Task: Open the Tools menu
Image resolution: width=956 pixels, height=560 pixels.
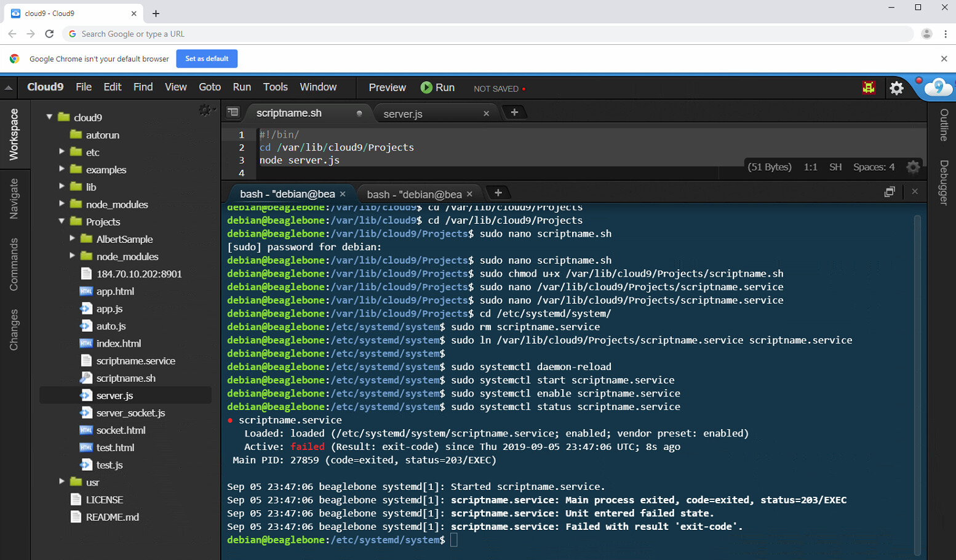Action: pyautogui.click(x=275, y=87)
